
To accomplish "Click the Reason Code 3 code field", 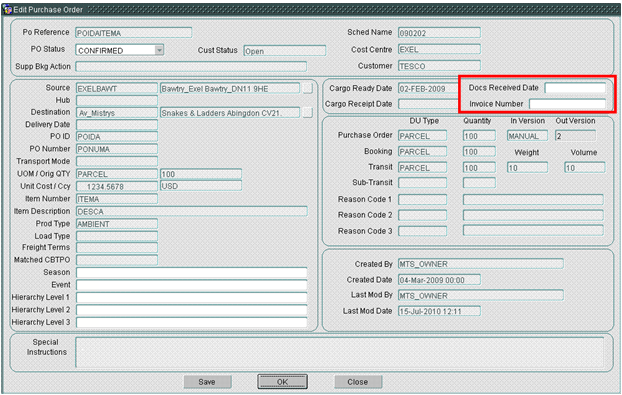I will click(x=422, y=231).
